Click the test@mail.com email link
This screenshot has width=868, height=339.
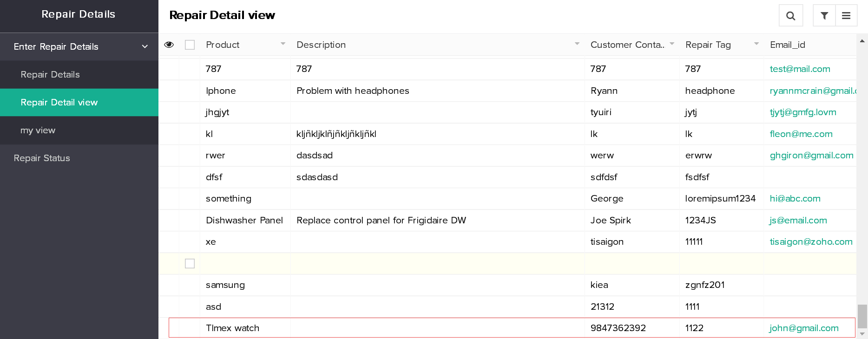(800, 69)
